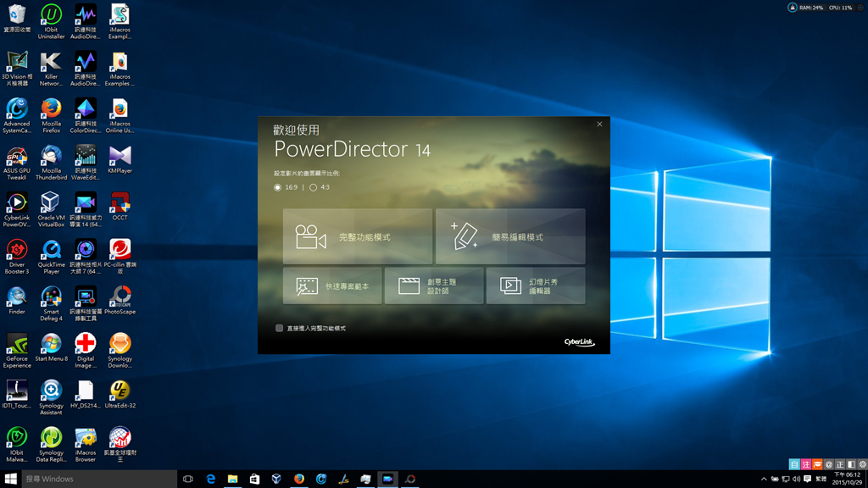
Task: Select the PhotoScape desktop shortcut
Action: 120,301
